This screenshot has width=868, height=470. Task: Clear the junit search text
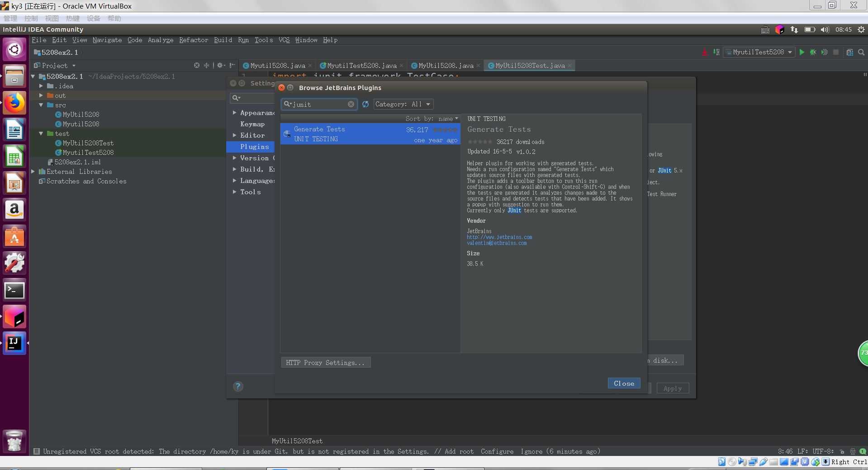click(351, 104)
